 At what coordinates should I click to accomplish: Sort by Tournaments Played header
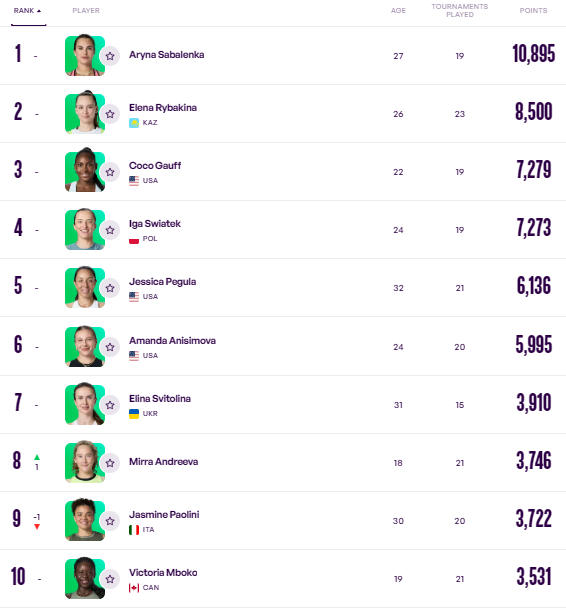pos(459,11)
